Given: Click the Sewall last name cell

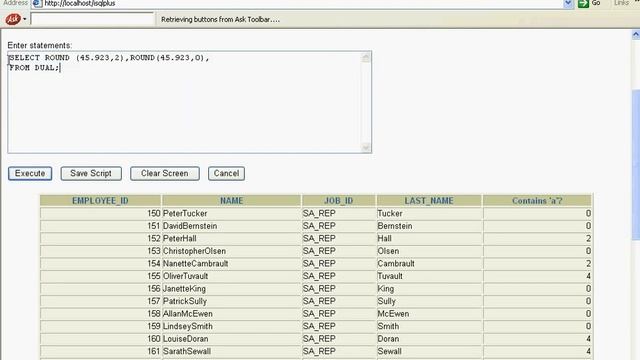Looking at the screenshot, I should [429, 351].
